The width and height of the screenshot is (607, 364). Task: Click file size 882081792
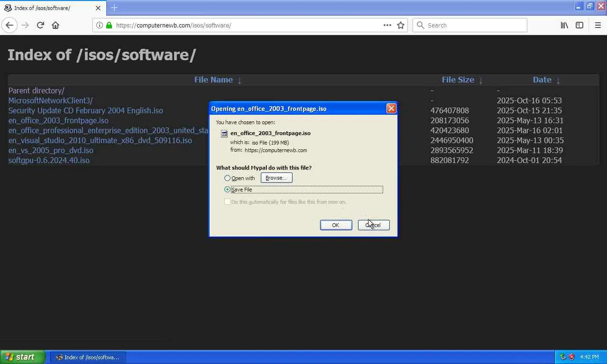click(x=450, y=160)
